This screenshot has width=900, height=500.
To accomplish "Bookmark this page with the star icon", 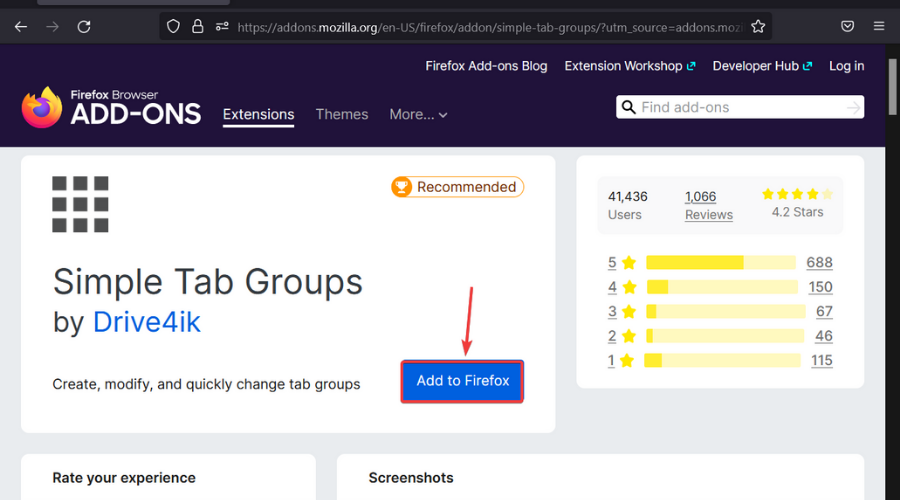I will [758, 26].
